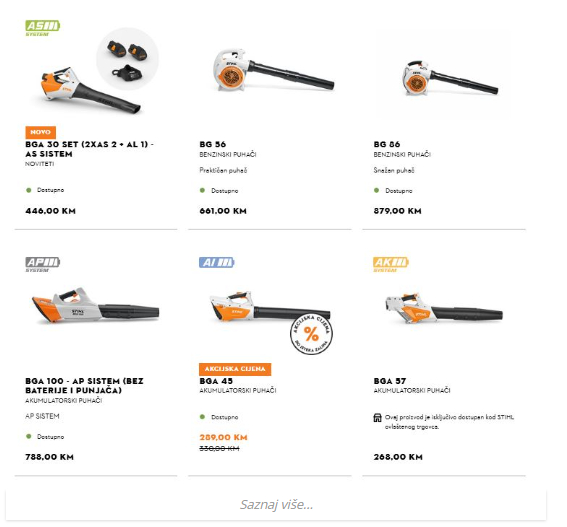Open the BGA 100 blower product image

(95, 306)
